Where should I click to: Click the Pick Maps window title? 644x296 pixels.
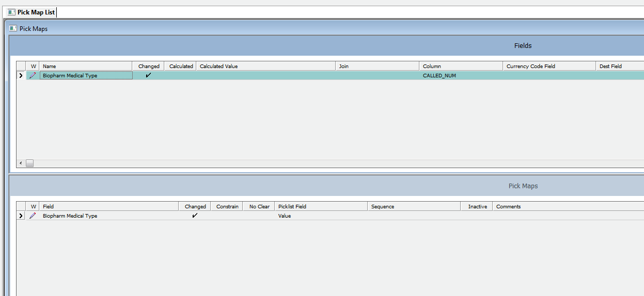tap(34, 28)
